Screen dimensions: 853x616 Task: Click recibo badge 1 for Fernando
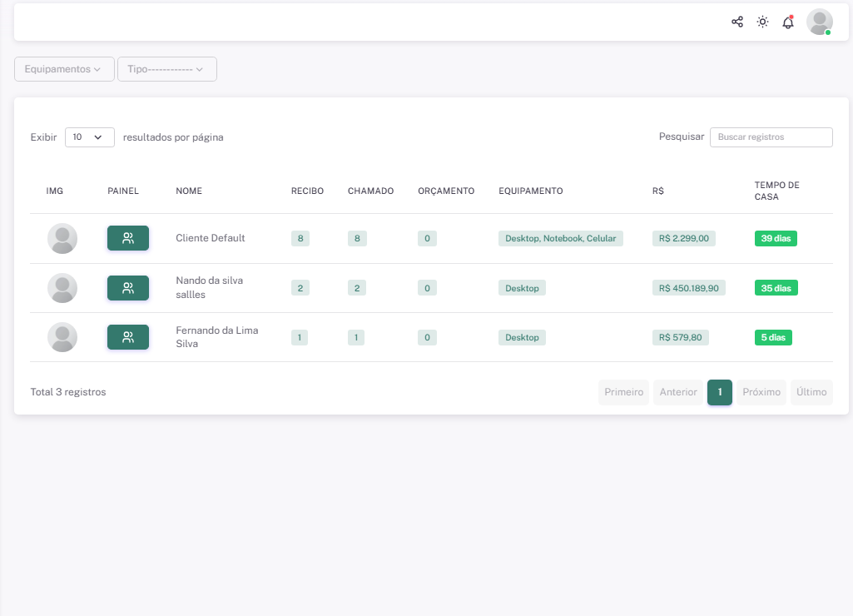[x=300, y=337]
